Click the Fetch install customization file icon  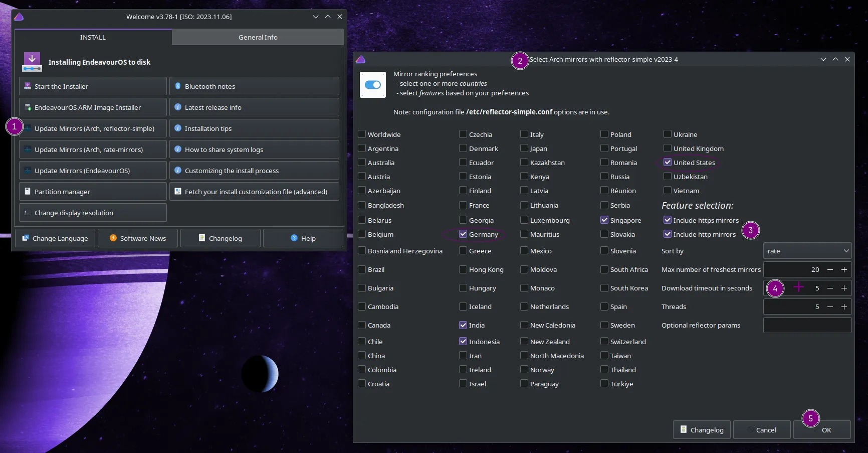tap(178, 191)
